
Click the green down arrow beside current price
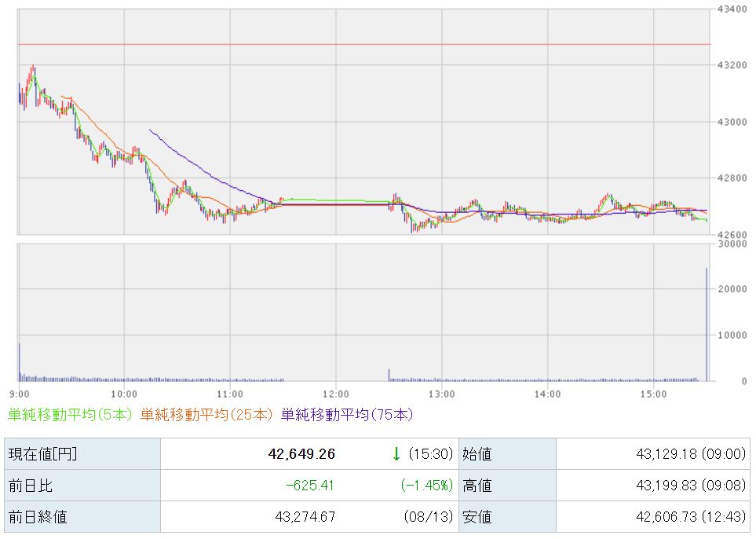tap(396, 453)
